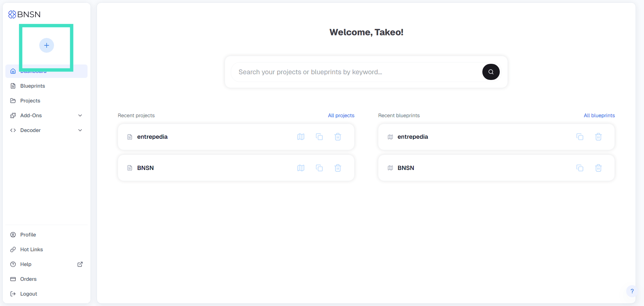Expand the Decoder menu chevron
Screen dimensions: 644x306
click(x=80, y=130)
